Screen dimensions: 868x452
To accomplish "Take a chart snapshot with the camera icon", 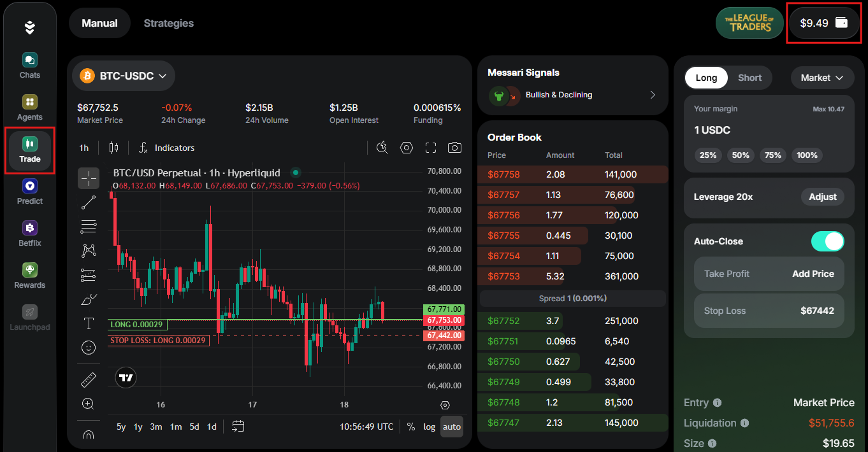I will [x=454, y=147].
